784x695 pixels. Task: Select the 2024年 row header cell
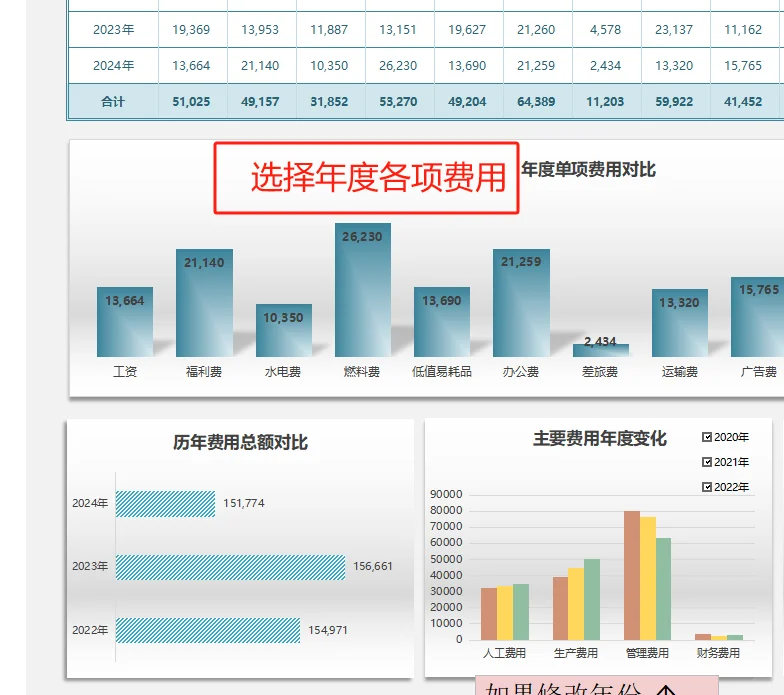coord(114,66)
